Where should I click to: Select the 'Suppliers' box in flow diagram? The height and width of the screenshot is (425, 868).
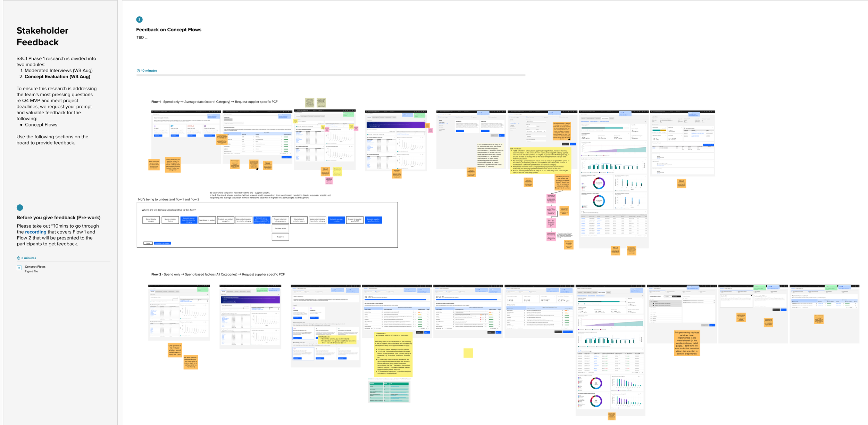(280, 237)
